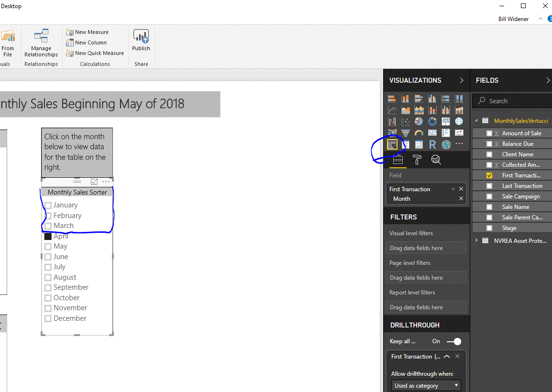Screen dimensions: 552x392
Task: Select the 100% stacked column chart visual
Action: tap(459, 98)
